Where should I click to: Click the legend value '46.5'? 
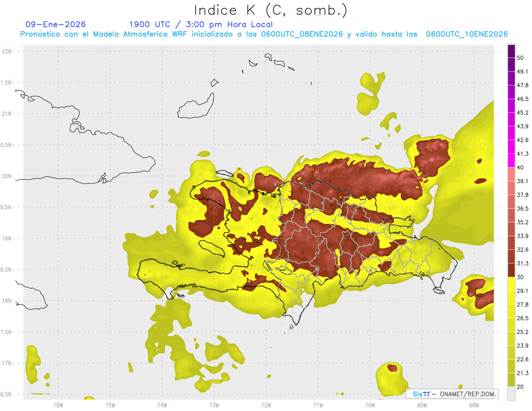click(523, 99)
